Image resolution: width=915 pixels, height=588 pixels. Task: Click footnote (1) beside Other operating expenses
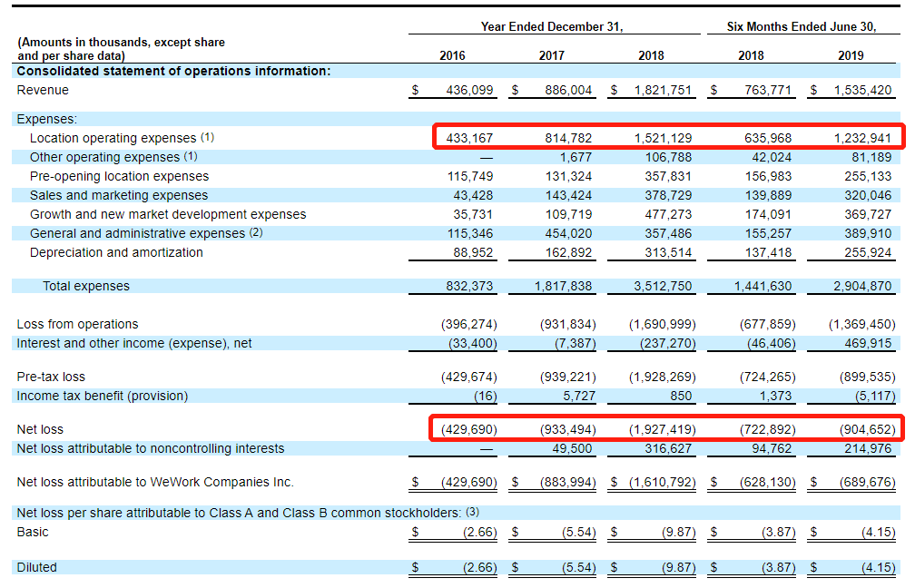[x=191, y=157]
